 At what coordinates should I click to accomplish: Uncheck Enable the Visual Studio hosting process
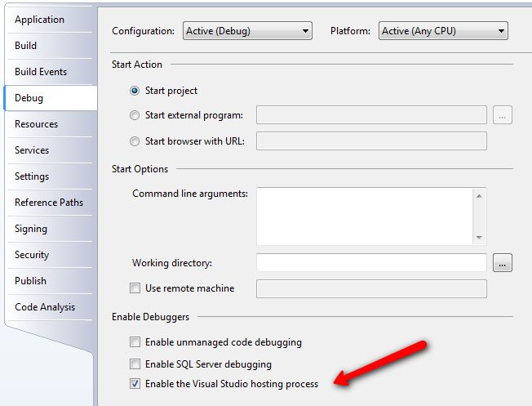click(x=135, y=383)
